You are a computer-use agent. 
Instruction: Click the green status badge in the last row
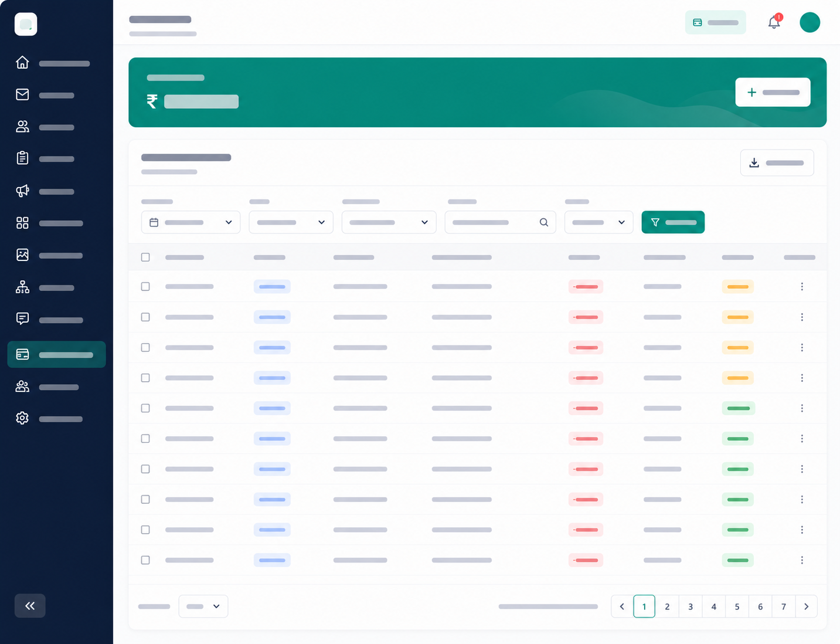(x=737, y=560)
